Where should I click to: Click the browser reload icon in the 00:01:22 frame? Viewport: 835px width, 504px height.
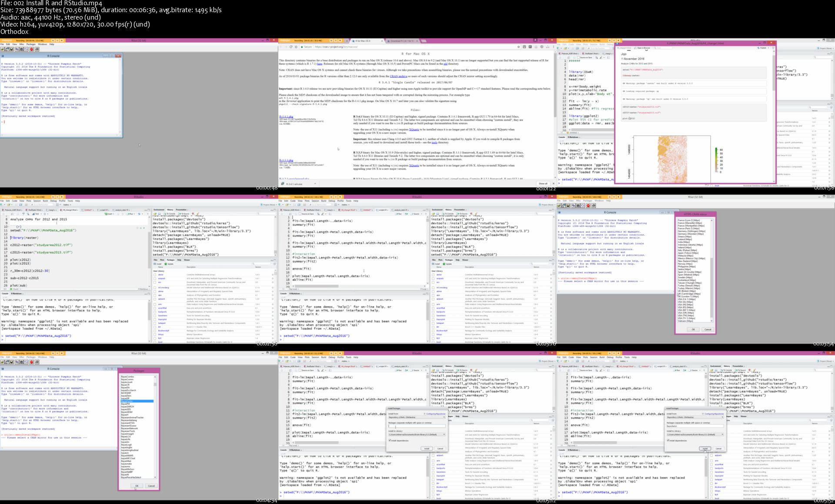click(291, 47)
